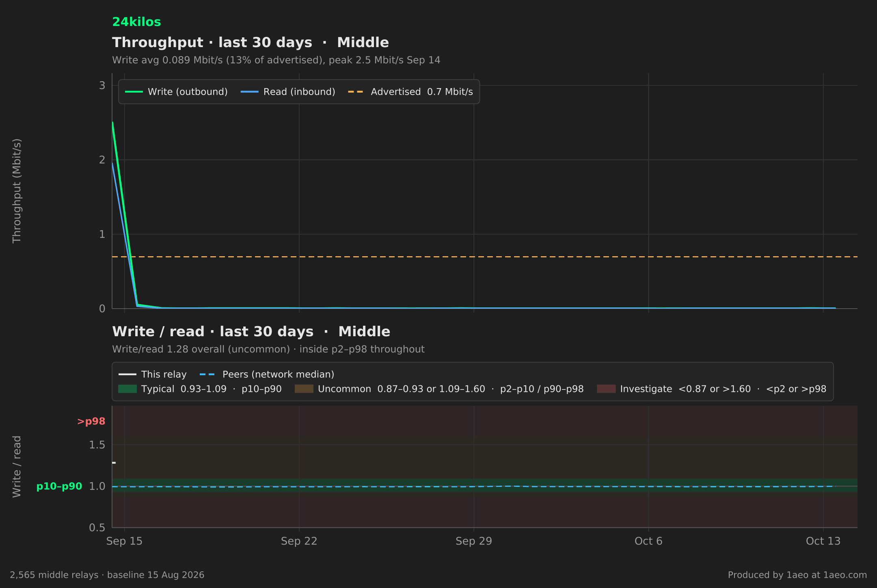Click the Oct 6 date tick label

[648, 541]
